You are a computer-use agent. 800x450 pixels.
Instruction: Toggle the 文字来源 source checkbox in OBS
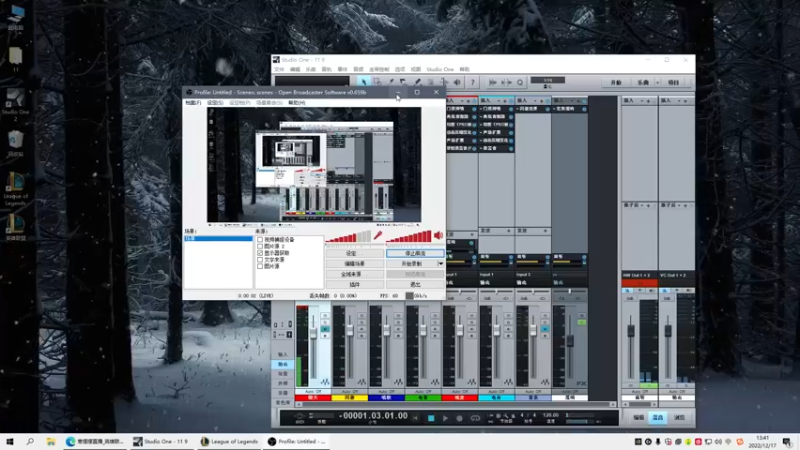(x=260, y=259)
